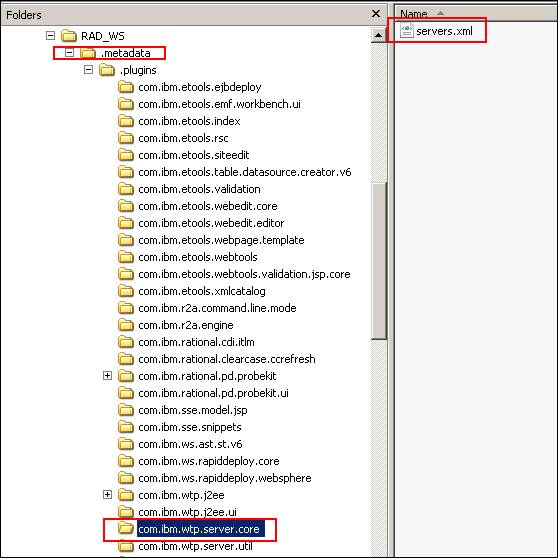558x558 pixels.
Task: Click the com.ibm.etools.emf.workbench.ui folder icon
Action: click(x=126, y=104)
